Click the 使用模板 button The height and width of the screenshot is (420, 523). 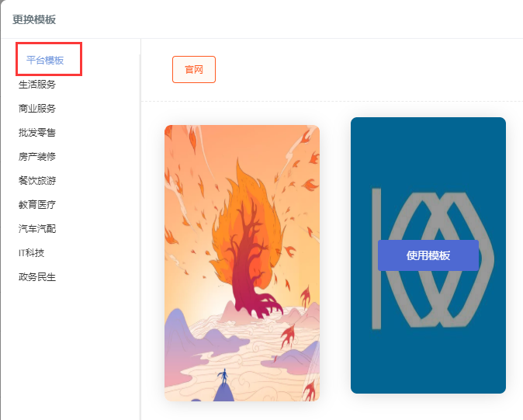pos(428,255)
